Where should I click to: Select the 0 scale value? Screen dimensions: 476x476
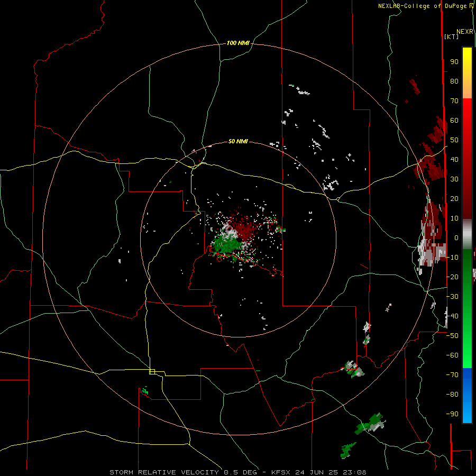pos(456,238)
